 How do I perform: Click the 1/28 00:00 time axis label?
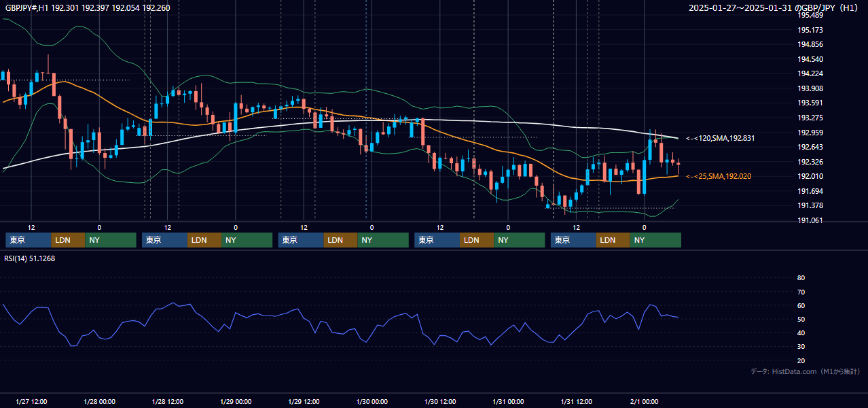coord(99,402)
